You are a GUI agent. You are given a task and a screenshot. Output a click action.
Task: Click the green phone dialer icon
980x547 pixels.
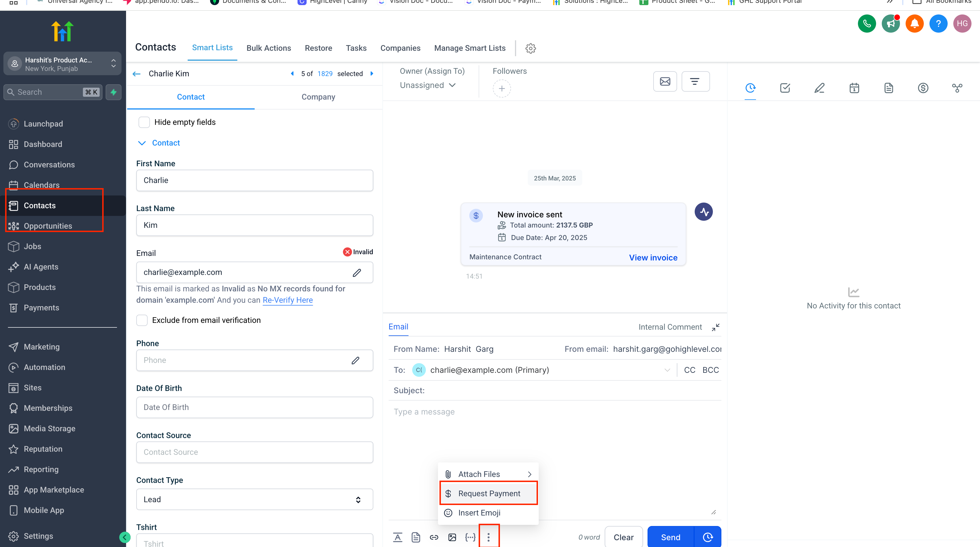[867, 24]
